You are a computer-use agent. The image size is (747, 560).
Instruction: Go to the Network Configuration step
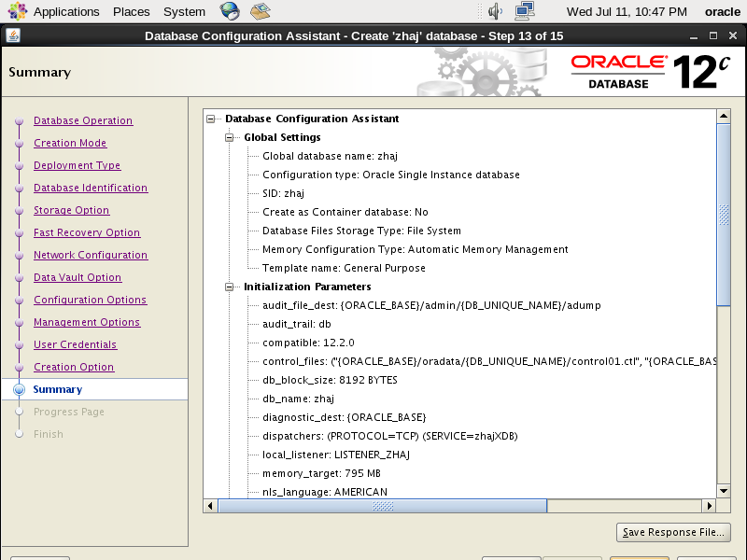tap(91, 255)
